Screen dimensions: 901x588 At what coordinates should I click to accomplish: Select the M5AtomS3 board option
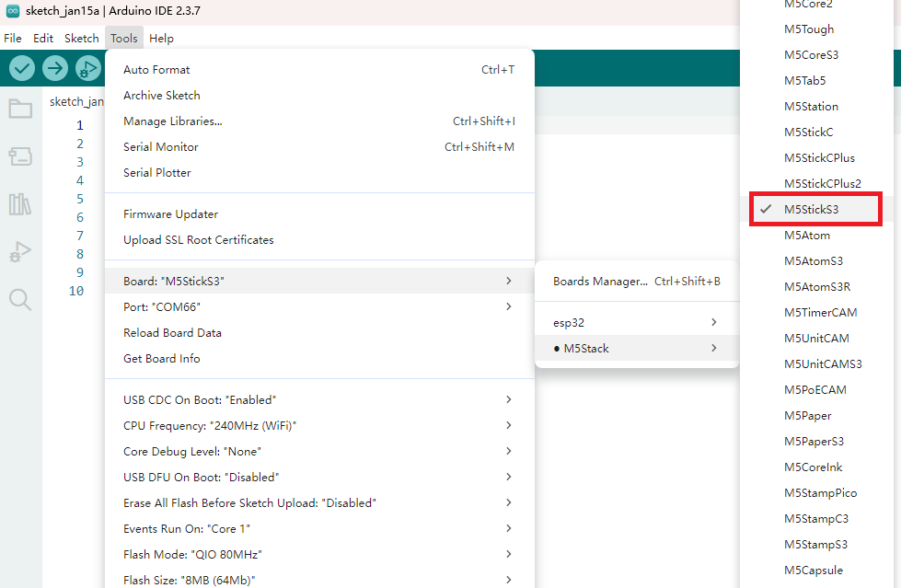click(x=813, y=260)
